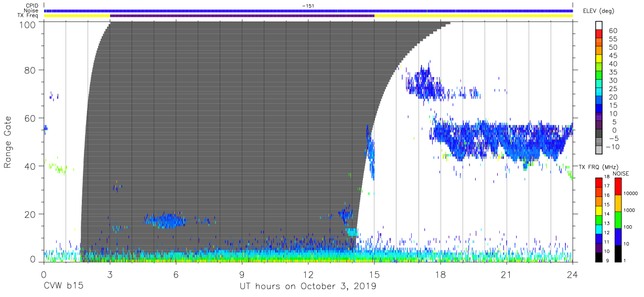The width and height of the screenshot is (644, 297).
Task: Click the '24' tick on the UT hours axis
Action: pos(573,274)
